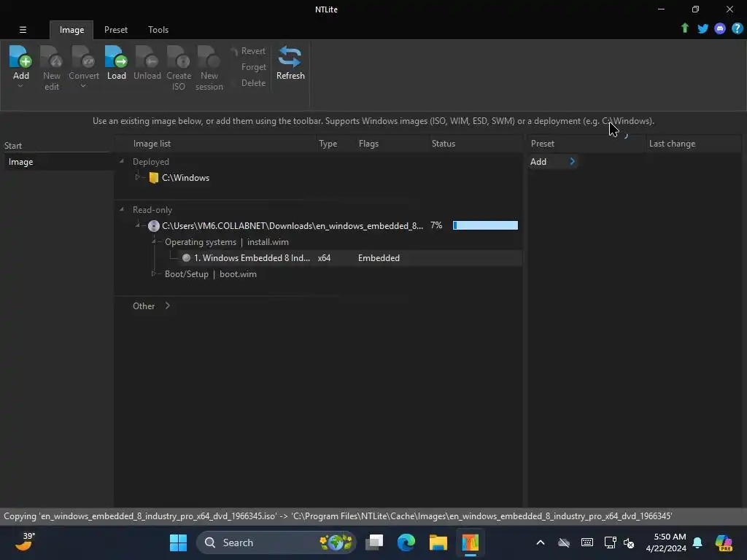Click the 7% progress text
This screenshot has height=560, width=747.
[x=436, y=225]
